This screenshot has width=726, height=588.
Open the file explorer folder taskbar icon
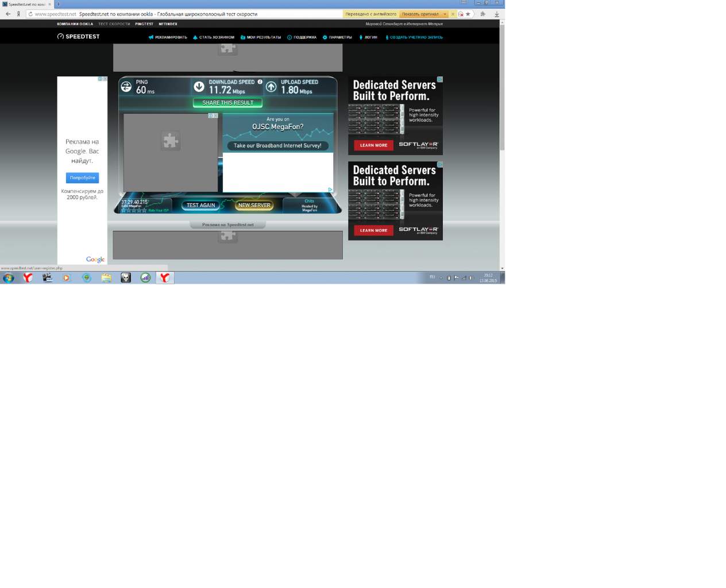coord(106,278)
